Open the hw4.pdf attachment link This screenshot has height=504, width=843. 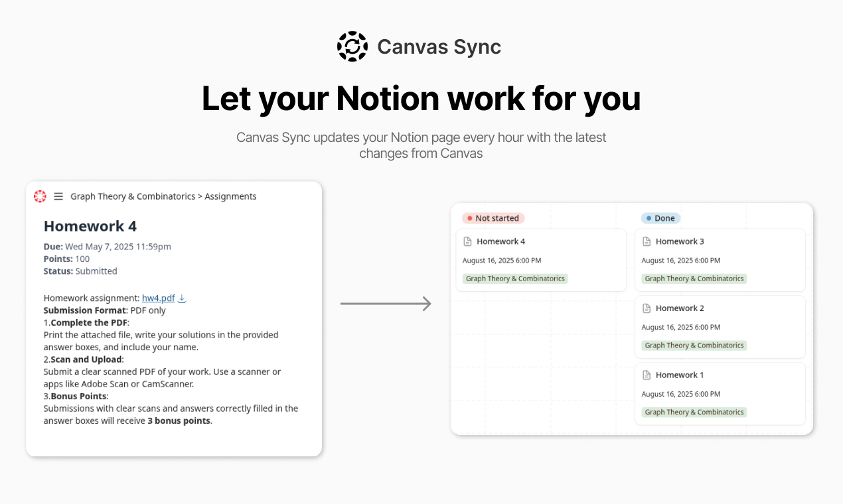click(x=159, y=298)
